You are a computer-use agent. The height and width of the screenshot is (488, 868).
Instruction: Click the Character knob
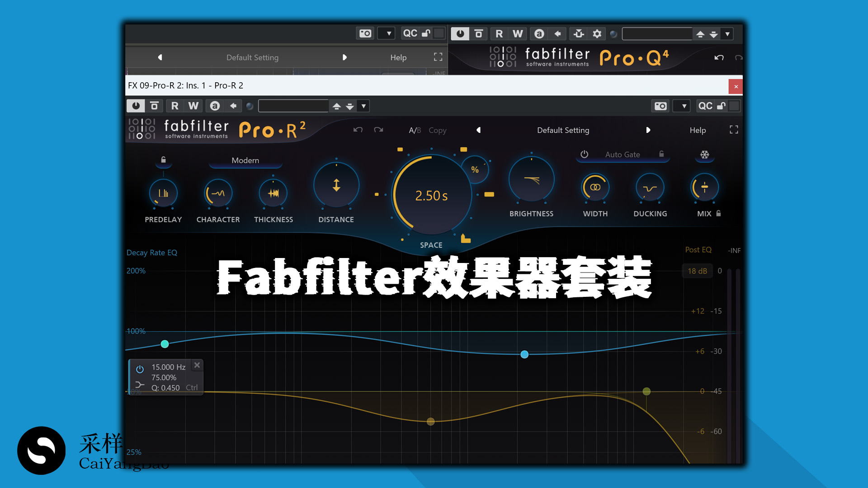point(218,193)
